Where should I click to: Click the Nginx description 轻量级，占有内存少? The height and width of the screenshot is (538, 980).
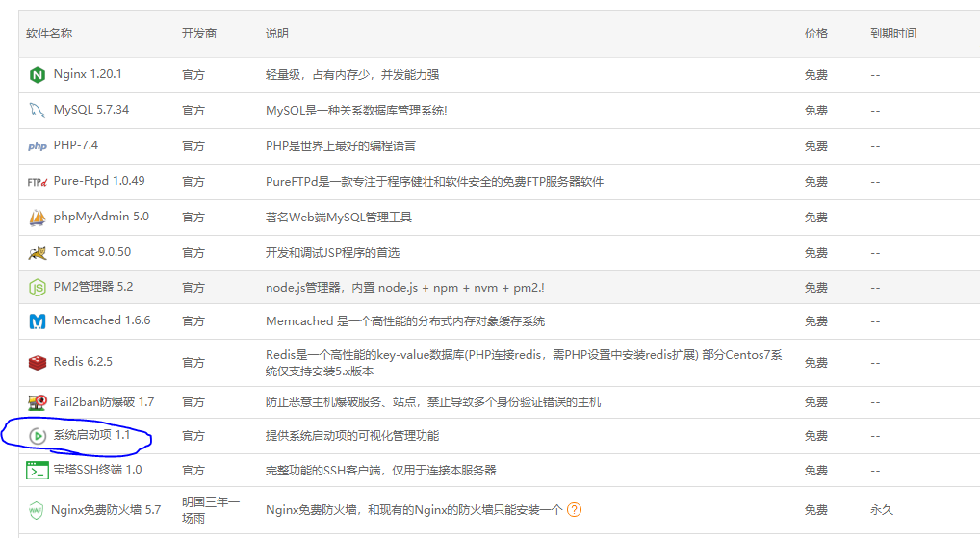(352, 74)
